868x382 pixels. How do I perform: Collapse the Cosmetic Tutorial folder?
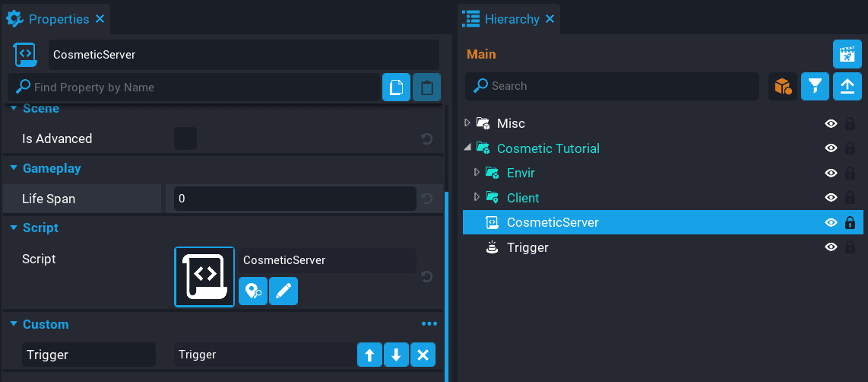coord(467,148)
